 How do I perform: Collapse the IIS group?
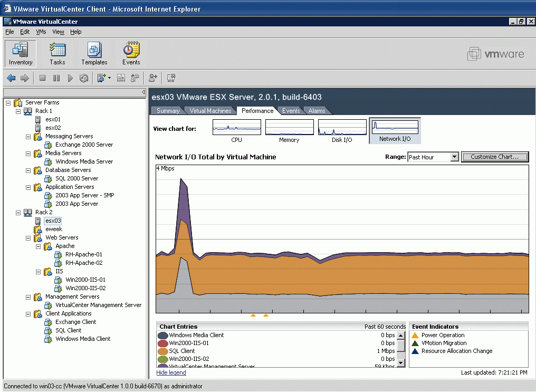(x=39, y=272)
